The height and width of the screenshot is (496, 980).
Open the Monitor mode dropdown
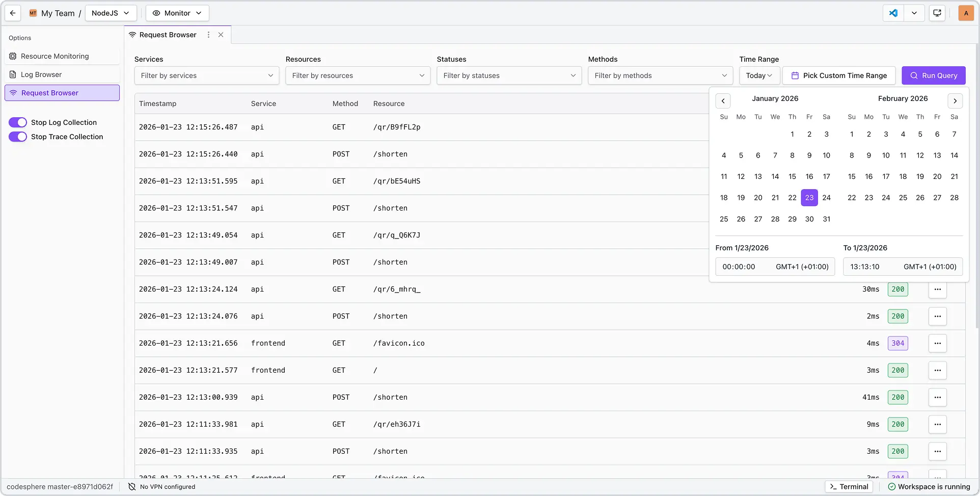177,13
